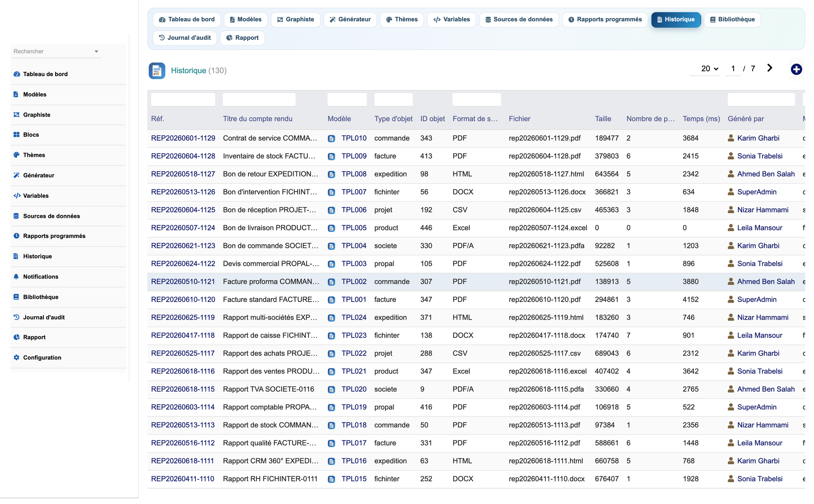Click Tableau de bord sidebar icon

coord(17,74)
